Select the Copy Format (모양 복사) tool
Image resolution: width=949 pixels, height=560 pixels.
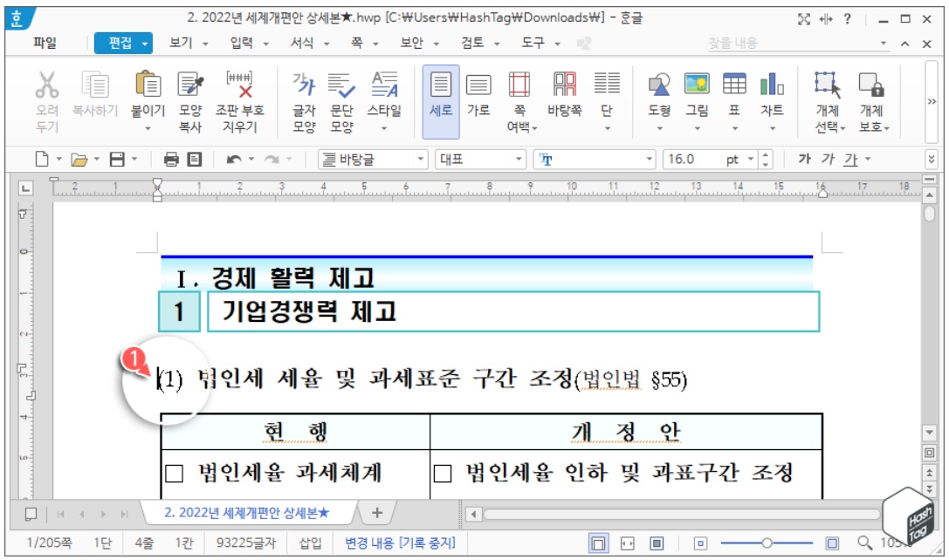[190, 85]
